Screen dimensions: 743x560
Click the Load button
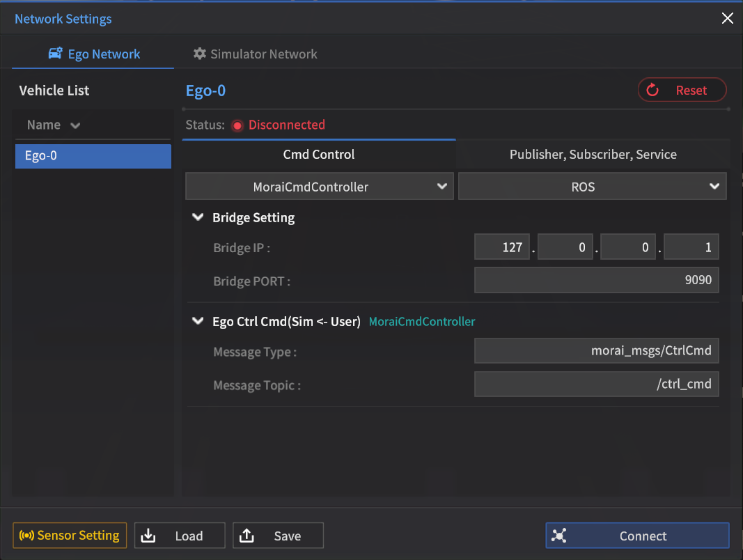(180, 536)
